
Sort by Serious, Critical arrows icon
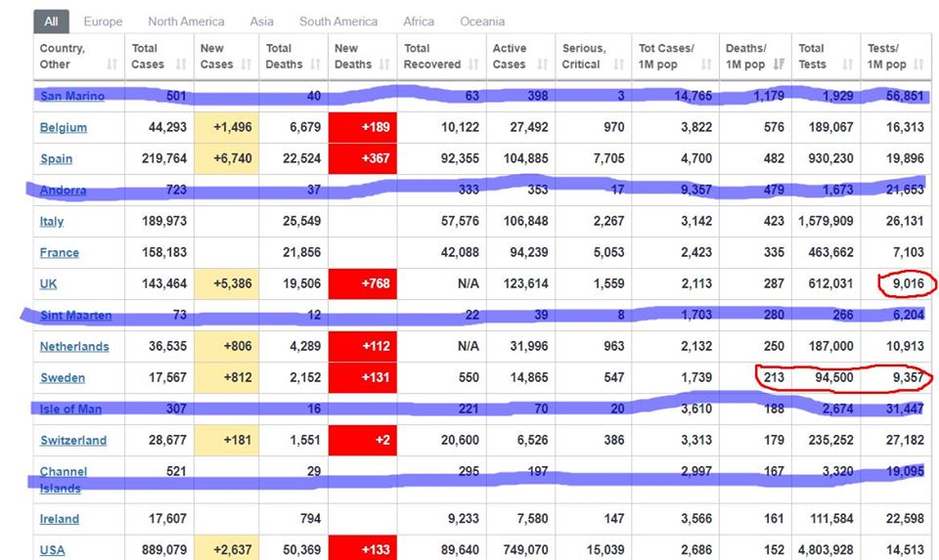618,65
